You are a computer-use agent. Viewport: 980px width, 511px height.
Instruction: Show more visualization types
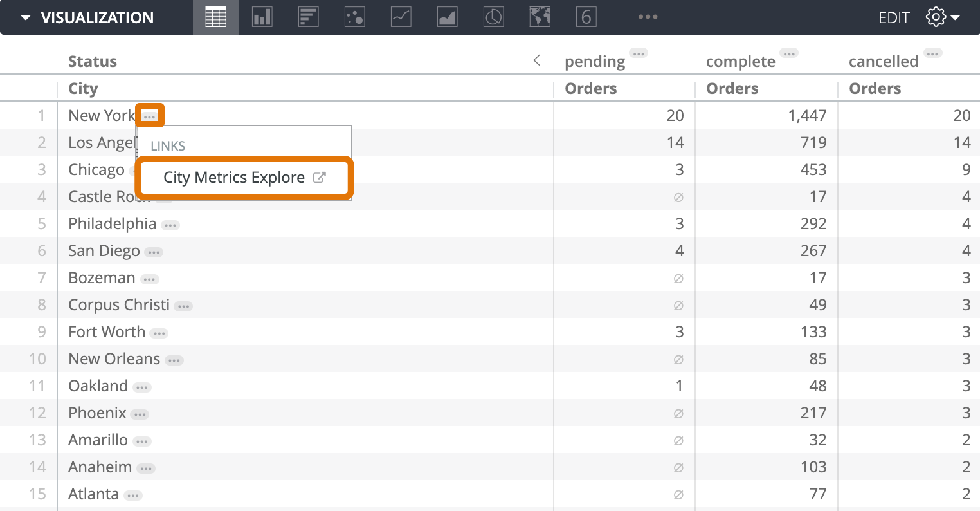pyautogui.click(x=648, y=17)
